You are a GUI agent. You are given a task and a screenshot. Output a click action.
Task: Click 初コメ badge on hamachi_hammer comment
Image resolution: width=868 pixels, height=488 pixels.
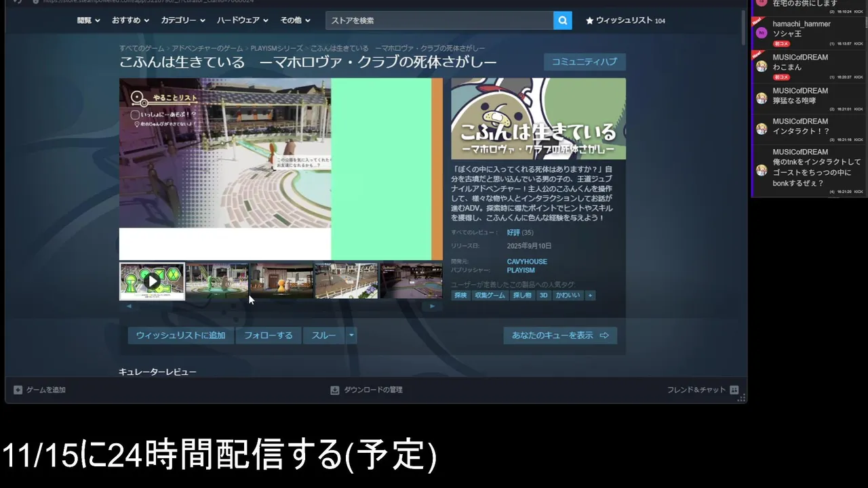point(781,43)
